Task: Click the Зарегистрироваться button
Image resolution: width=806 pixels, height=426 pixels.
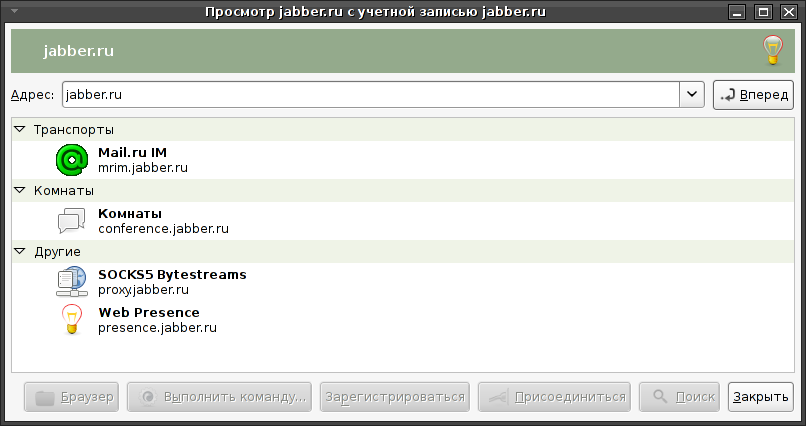Action: tap(395, 397)
